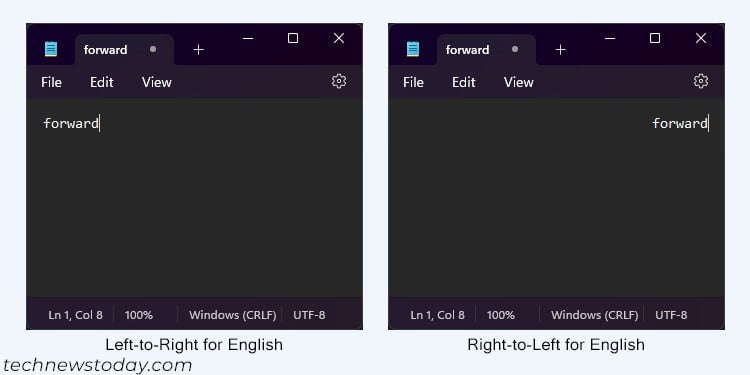Click UTF-8 encoding in left status bar

coord(309,315)
